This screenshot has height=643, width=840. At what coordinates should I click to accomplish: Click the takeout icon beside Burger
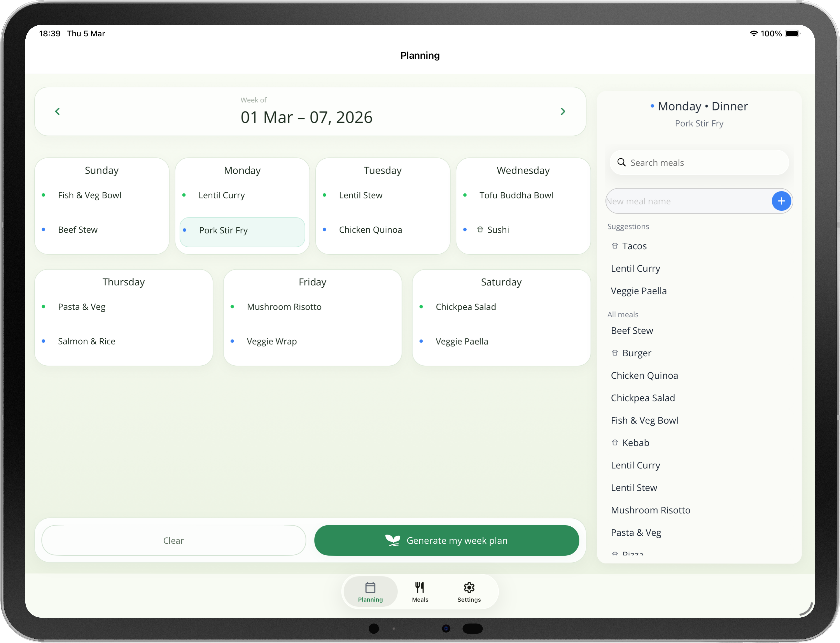point(615,353)
